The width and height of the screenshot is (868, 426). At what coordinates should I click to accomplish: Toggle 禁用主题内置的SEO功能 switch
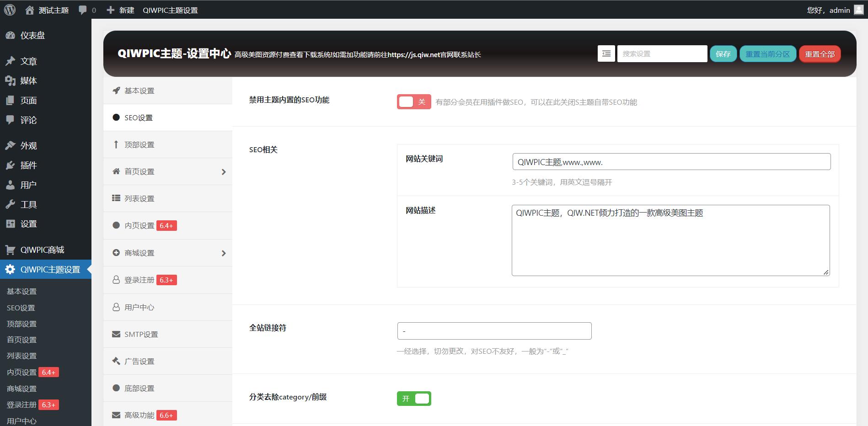click(x=414, y=101)
